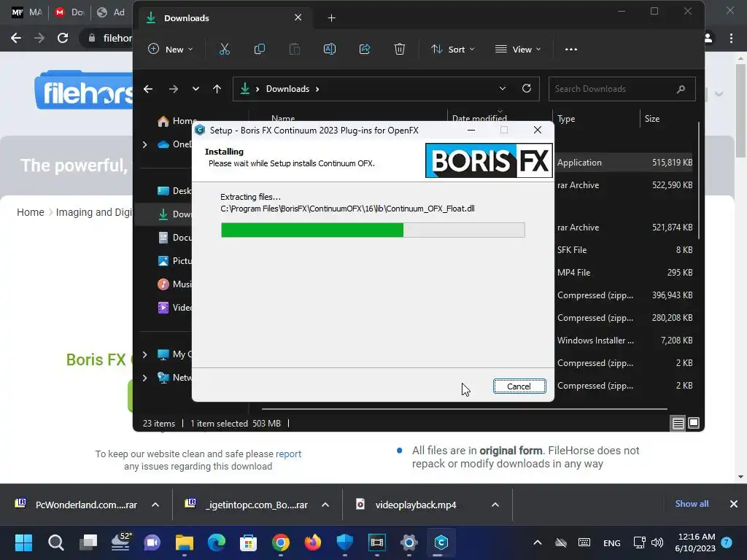Click the Paste icon in File Explorer toolbar
This screenshot has width=747, height=560.
point(295,49)
